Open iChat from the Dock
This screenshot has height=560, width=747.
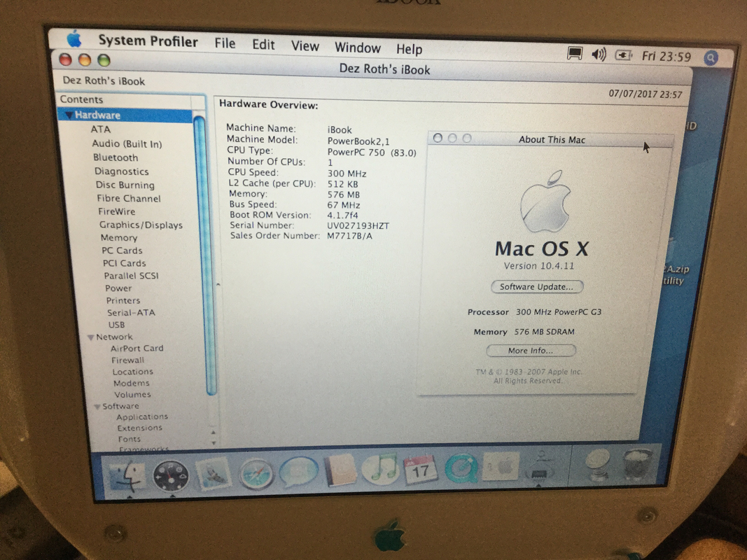[299, 472]
